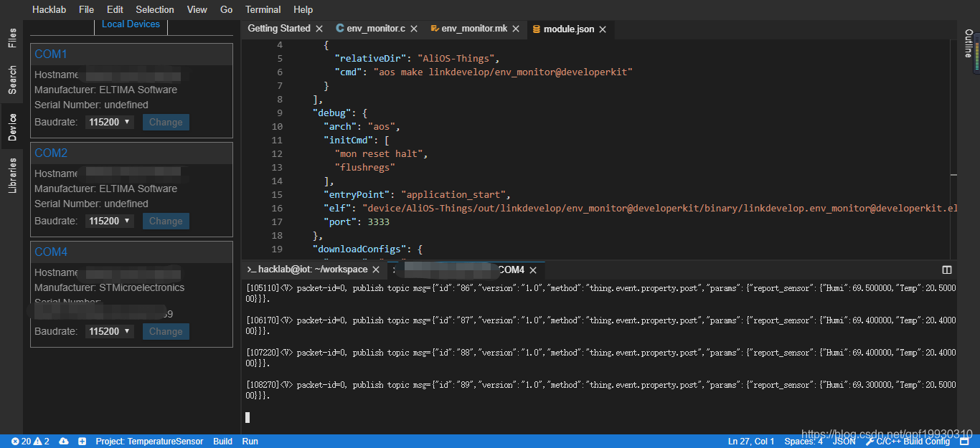Screen dimensions: 980x448
Task: Open the Edit menu
Action: click(x=115, y=9)
